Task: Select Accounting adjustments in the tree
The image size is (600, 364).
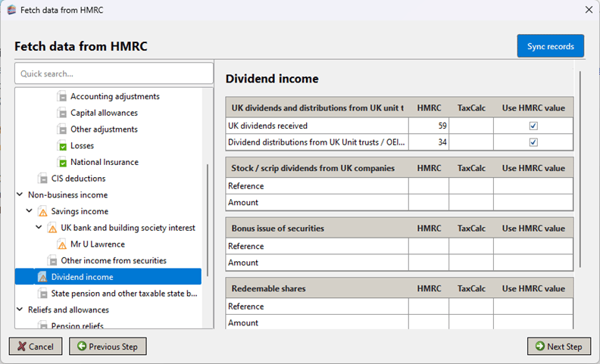Action: (x=115, y=96)
